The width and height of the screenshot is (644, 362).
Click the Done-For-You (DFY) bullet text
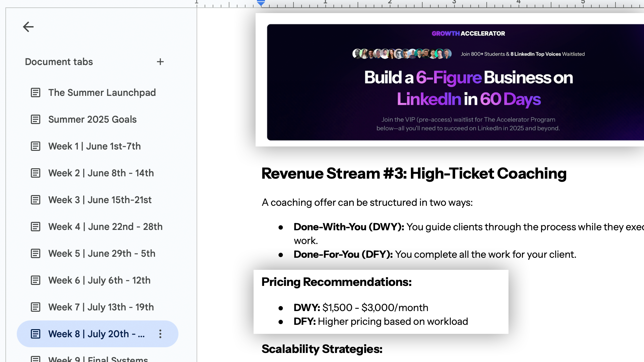click(x=435, y=254)
